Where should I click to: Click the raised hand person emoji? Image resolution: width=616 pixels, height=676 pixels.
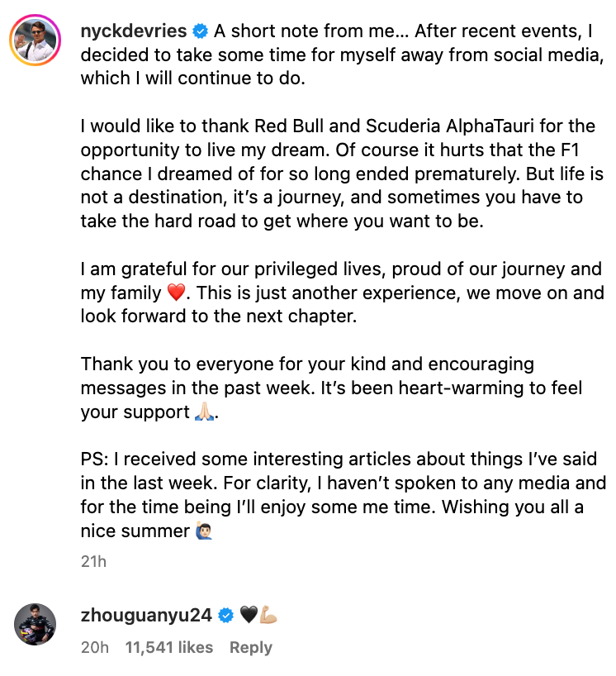coord(204,531)
